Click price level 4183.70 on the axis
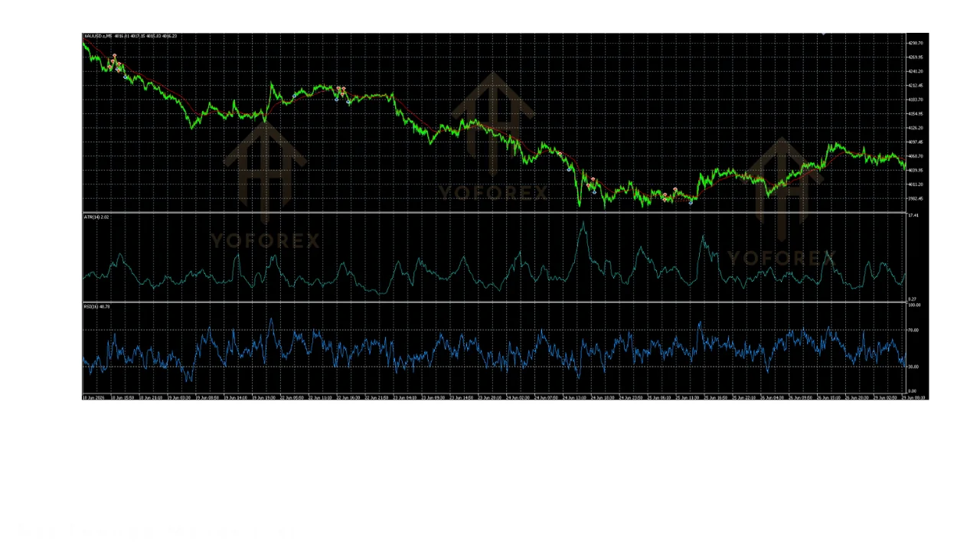Screen dimensions: 980x551 (915, 99)
